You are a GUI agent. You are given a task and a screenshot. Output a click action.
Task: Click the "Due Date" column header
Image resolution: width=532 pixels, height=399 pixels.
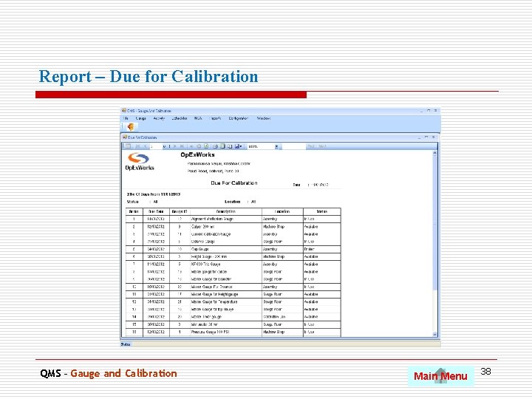(x=156, y=211)
